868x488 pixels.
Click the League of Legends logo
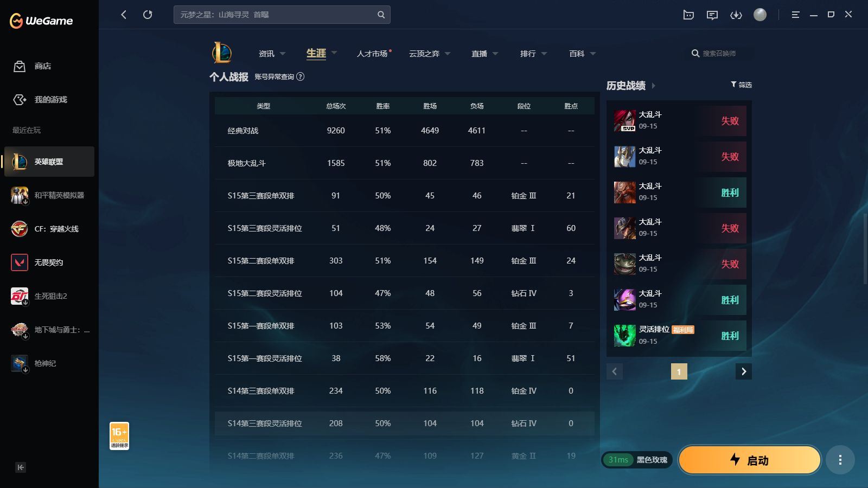(222, 53)
